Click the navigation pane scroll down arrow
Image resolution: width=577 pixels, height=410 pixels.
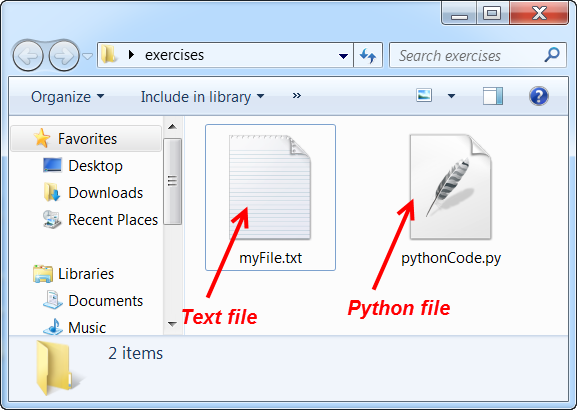(172, 324)
